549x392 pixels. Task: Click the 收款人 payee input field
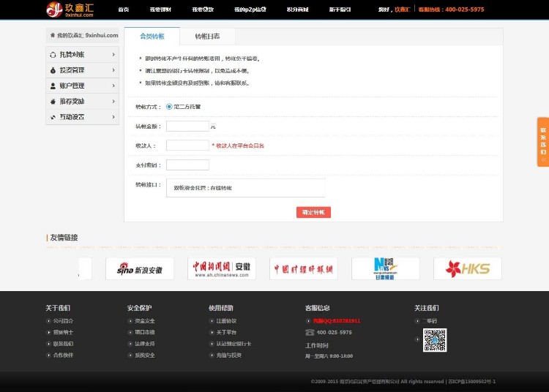[187, 146]
